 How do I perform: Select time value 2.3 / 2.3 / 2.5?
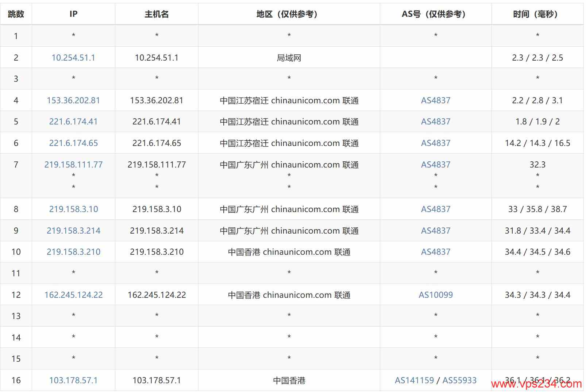pos(537,58)
